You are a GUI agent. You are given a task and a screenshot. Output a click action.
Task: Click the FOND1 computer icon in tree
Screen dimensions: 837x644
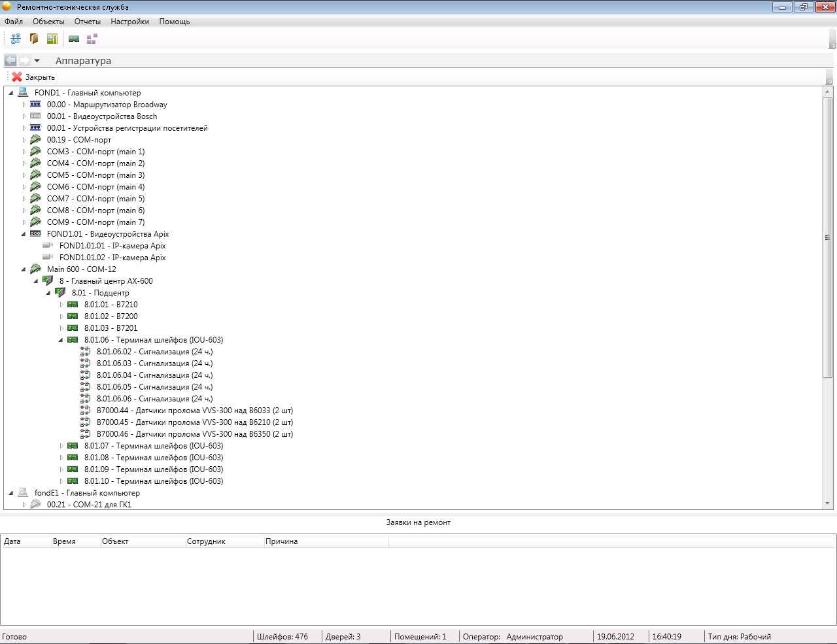coord(23,93)
